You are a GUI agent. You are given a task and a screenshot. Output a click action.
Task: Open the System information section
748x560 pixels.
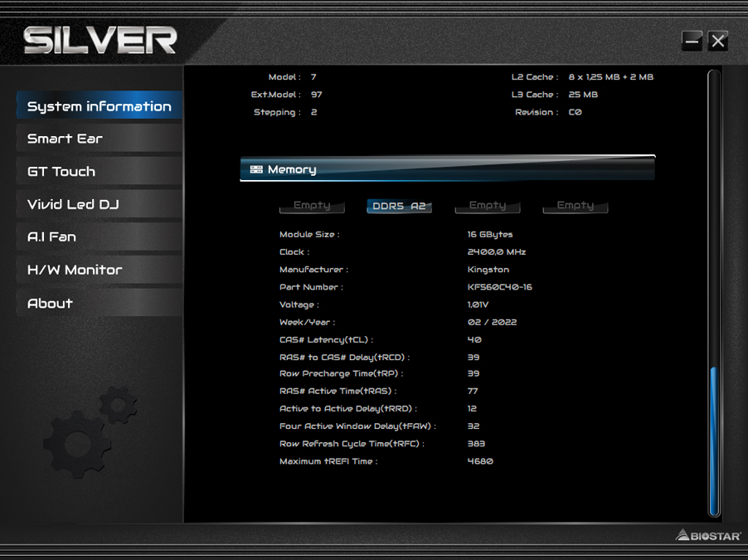point(100,105)
